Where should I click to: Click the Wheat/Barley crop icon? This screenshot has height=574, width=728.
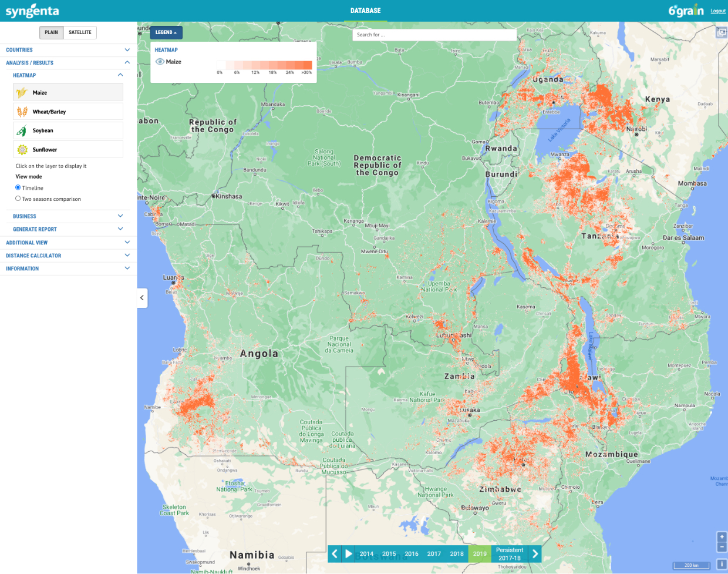point(22,112)
